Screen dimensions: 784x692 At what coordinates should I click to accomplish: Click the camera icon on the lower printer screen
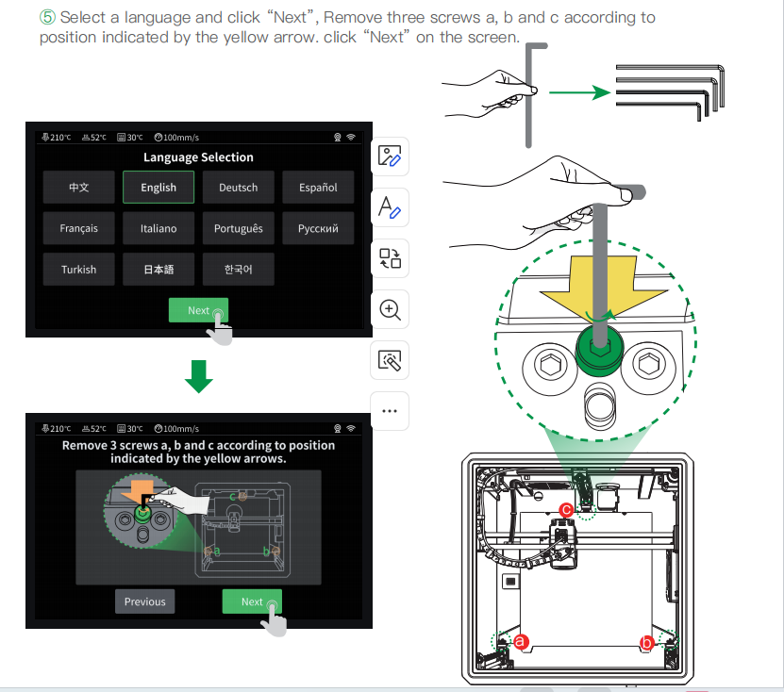(x=337, y=429)
